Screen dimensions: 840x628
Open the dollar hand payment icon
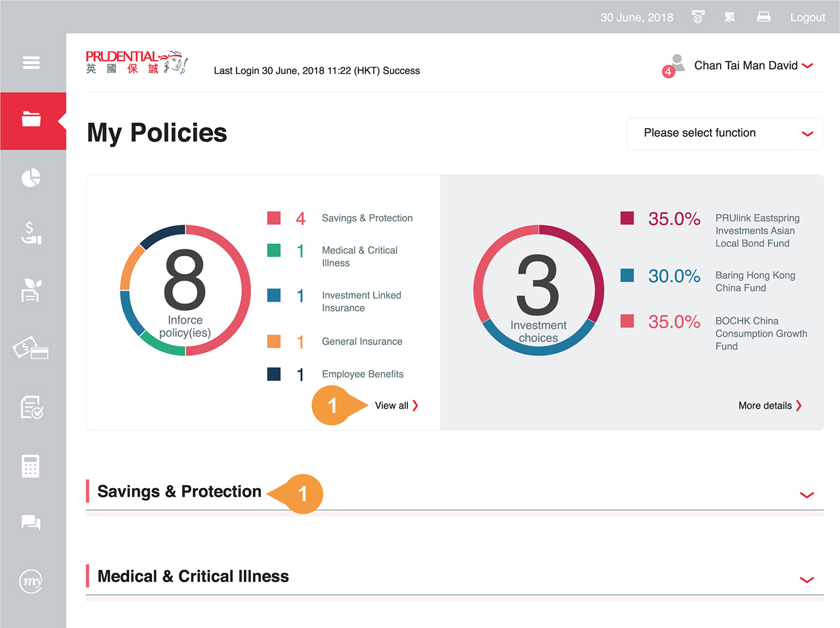(31, 233)
